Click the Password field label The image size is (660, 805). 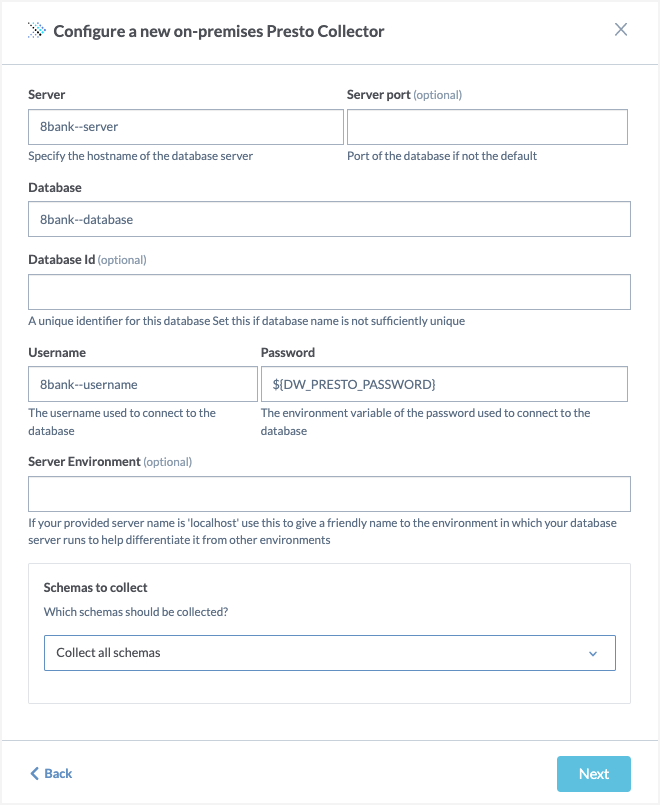coord(287,353)
